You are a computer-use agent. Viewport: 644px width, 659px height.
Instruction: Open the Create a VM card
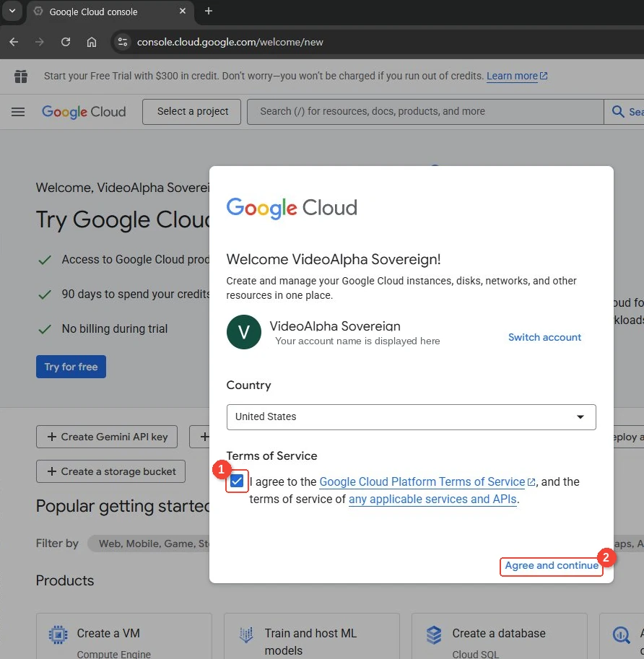click(x=123, y=637)
